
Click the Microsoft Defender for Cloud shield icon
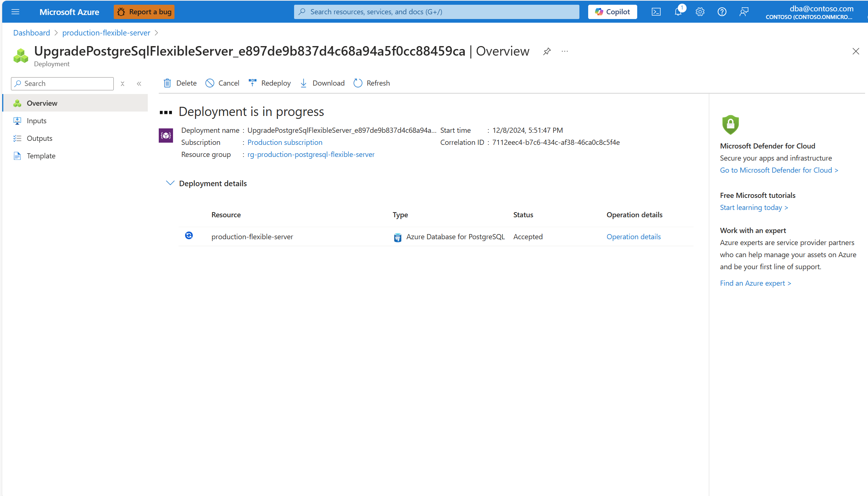coord(730,123)
